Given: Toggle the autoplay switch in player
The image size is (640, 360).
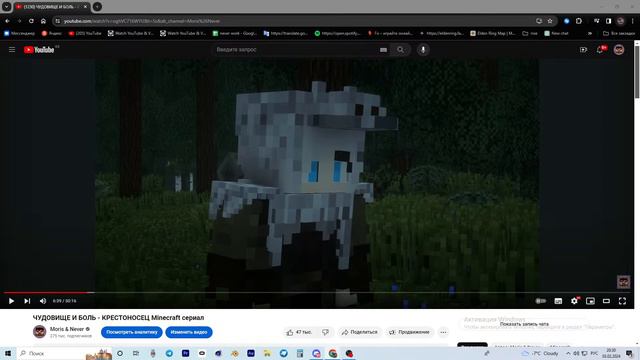Looking at the screenshot, I should pos(541,301).
